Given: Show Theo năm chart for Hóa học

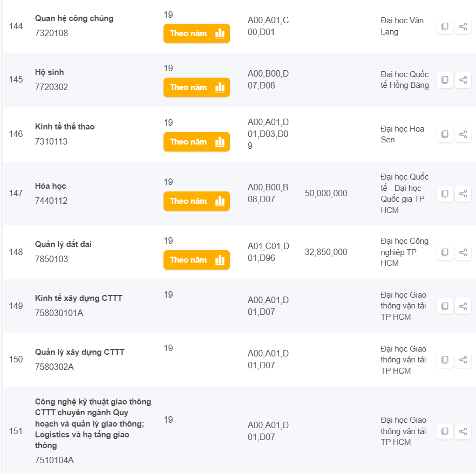Looking at the screenshot, I should tap(196, 201).
